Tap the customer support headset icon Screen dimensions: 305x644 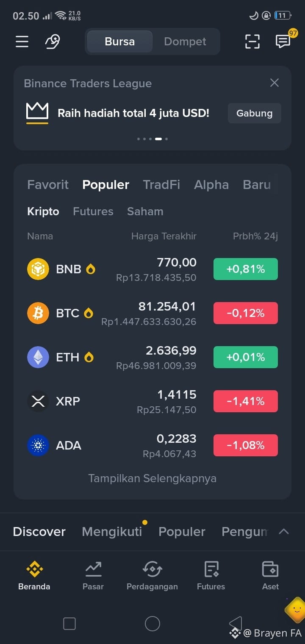point(53,42)
